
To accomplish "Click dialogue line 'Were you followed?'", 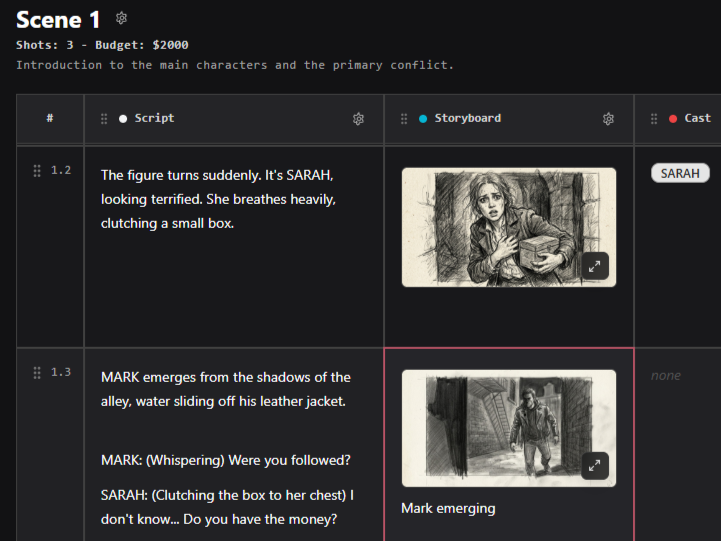I will pos(226,460).
